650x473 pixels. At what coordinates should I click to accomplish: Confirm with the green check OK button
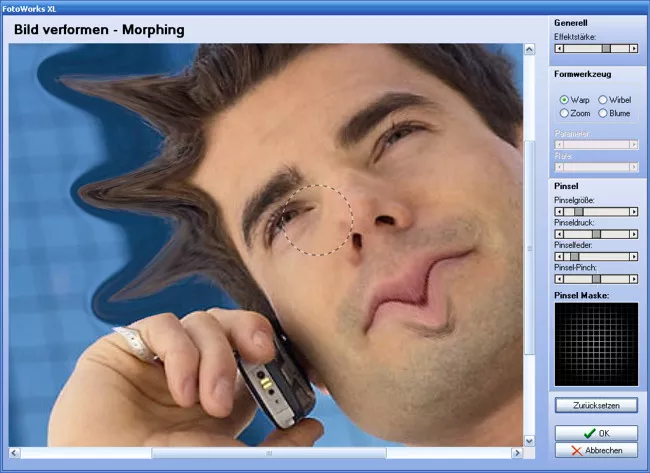pos(596,433)
